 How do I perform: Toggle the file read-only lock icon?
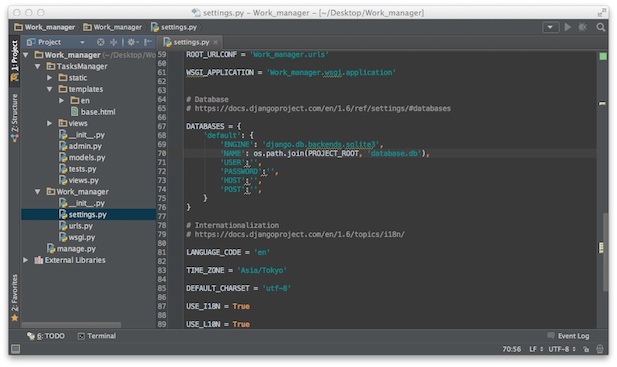point(586,349)
